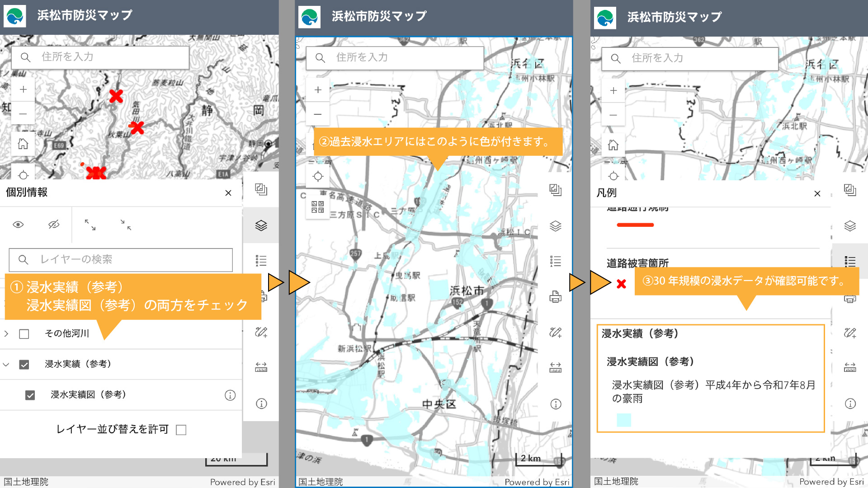Open the basemap gallery icon in the left sidebar
Image resolution: width=868 pixels, height=488 pixels.
click(x=261, y=189)
